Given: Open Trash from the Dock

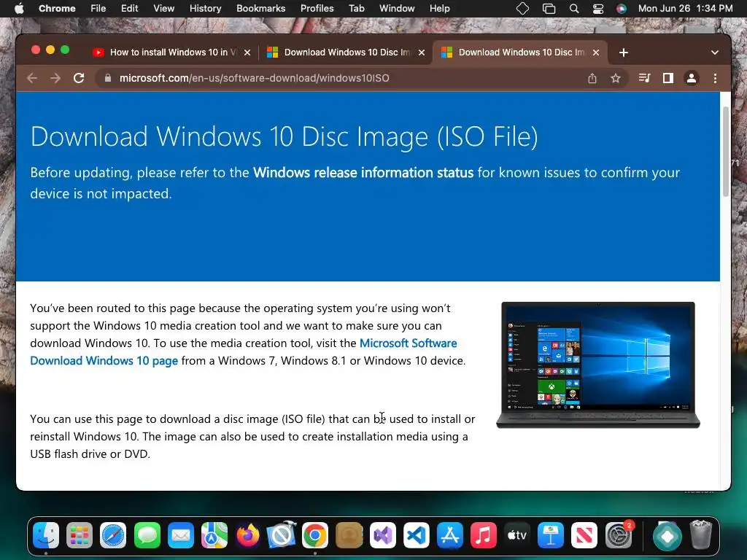Looking at the screenshot, I should (701, 535).
